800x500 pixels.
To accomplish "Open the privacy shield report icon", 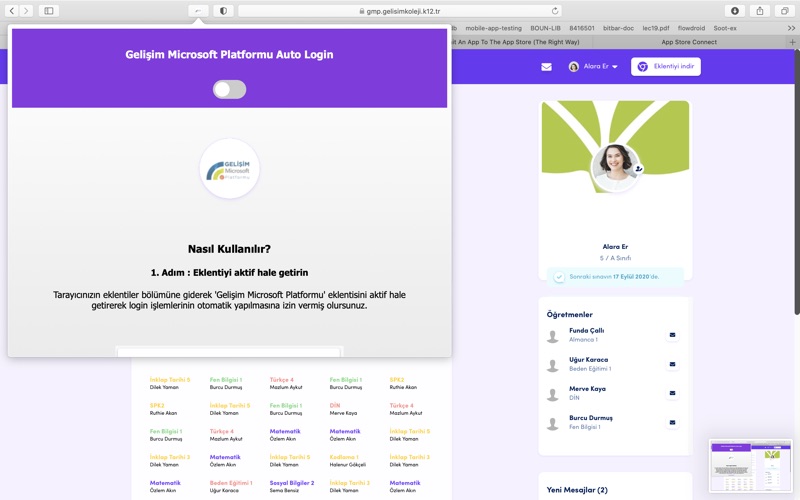I will click(223, 10).
